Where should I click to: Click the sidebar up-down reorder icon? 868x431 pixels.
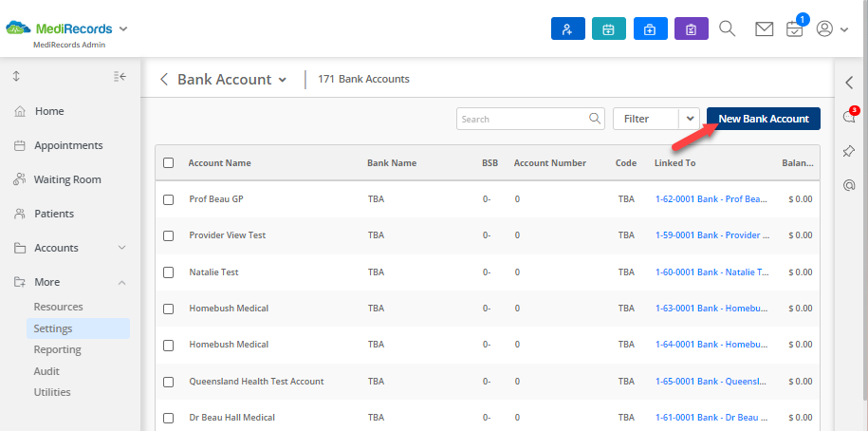[x=16, y=77]
